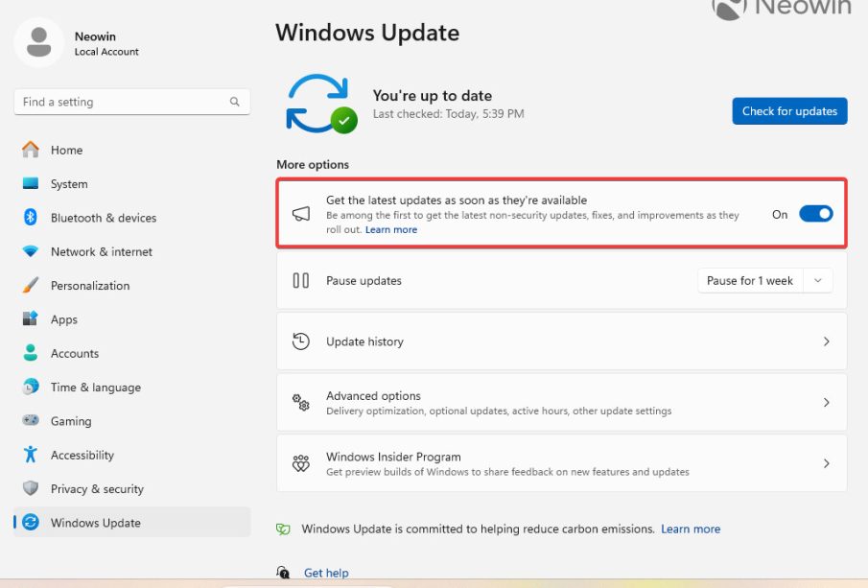This screenshot has width=868, height=588.
Task: Click the Get help link
Action: tap(326, 573)
